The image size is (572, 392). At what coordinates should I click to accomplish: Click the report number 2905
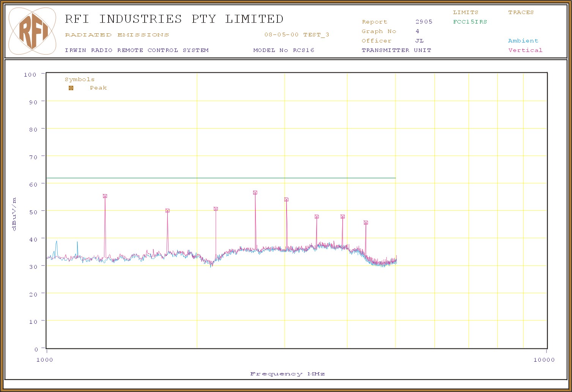click(x=424, y=22)
